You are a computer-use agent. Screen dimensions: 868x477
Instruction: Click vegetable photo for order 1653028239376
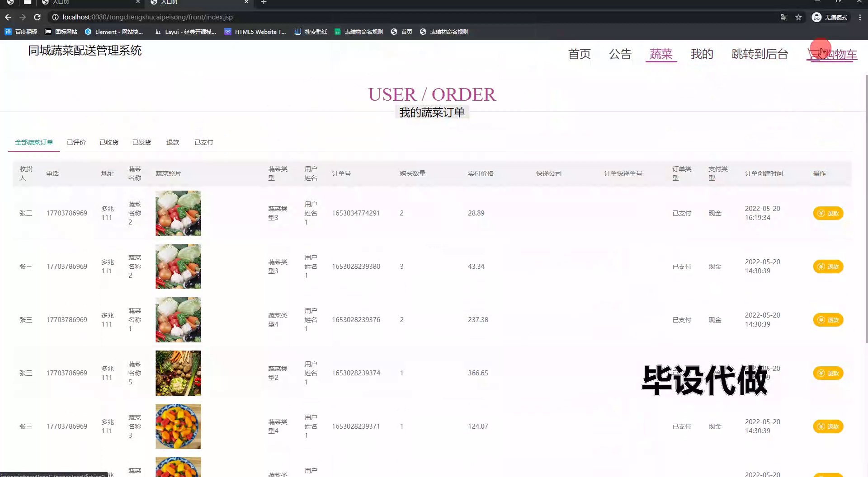click(178, 320)
